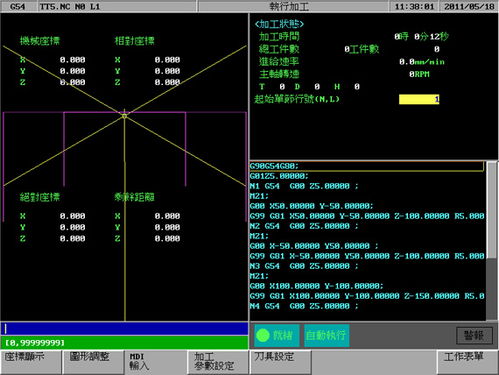This screenshot has width=499, height=375.
Task: Click the 自動執行 status label
Action: click(x=326, y=335)
